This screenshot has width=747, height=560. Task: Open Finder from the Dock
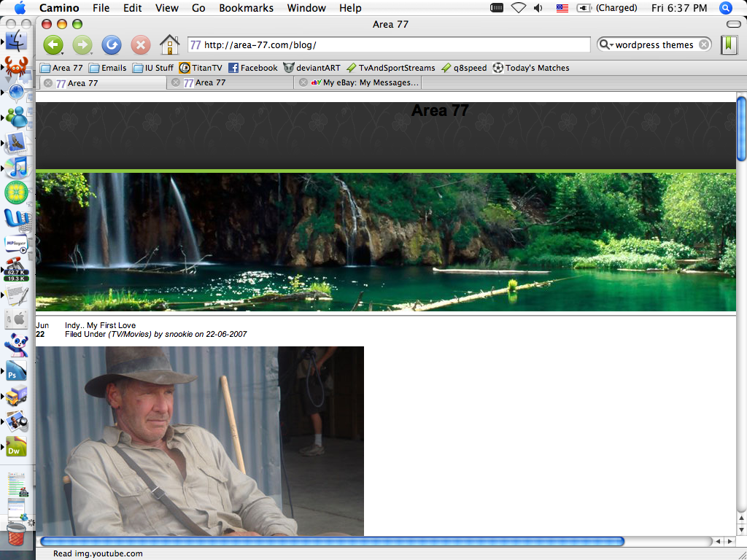(x=17, y=41)
